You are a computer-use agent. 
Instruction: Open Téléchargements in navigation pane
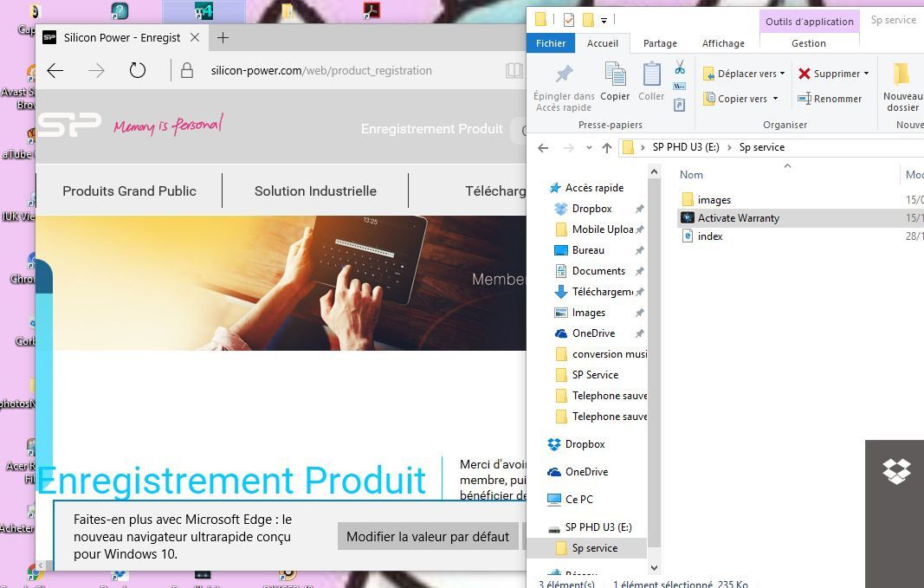(595, 292)
